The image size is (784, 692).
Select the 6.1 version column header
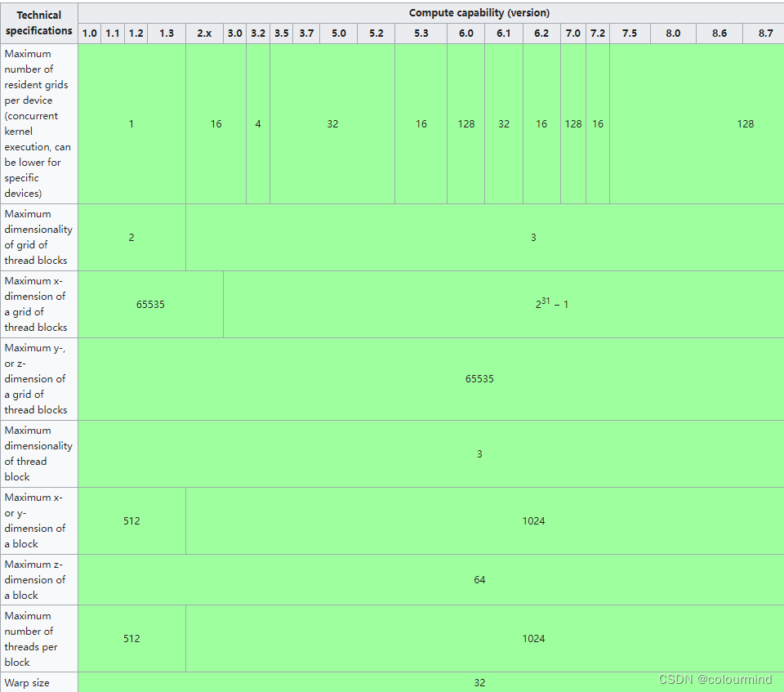pos(504,33)
